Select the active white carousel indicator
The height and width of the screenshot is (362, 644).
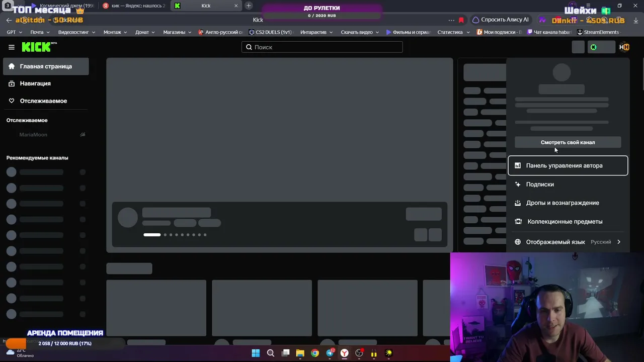(x=152, y=235)
